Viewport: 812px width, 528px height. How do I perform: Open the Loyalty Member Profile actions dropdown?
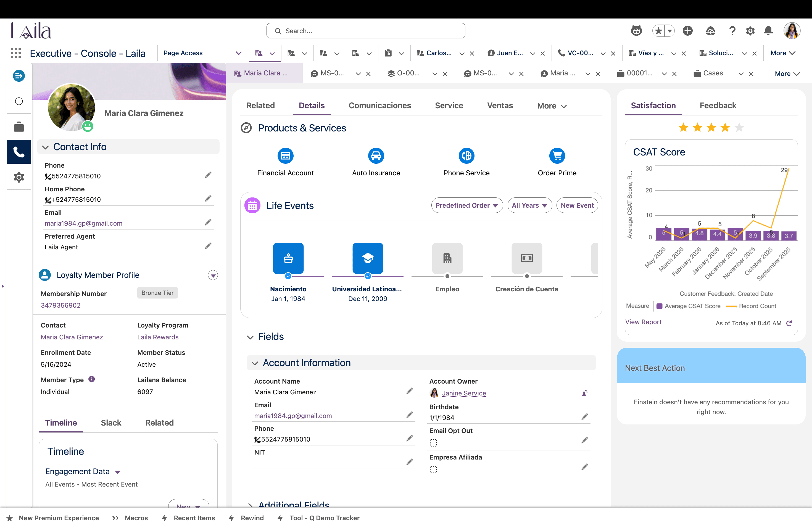[x=213, y=275]
